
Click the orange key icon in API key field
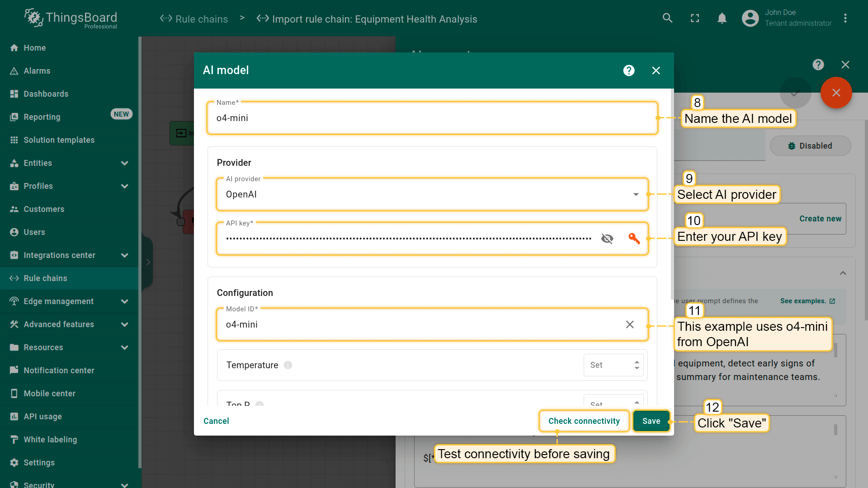634,239
